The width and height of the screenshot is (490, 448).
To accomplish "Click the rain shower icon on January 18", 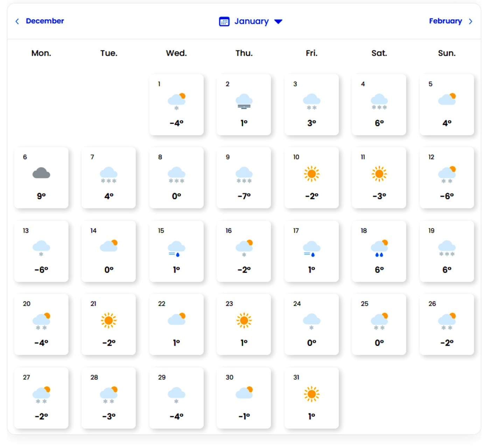I will [379, 248].
